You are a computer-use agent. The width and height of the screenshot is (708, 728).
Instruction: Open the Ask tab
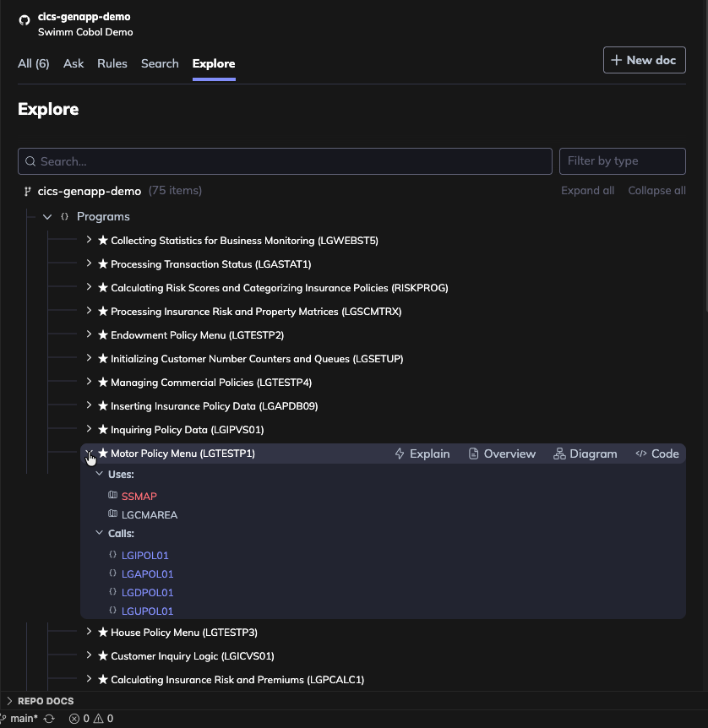74,63
